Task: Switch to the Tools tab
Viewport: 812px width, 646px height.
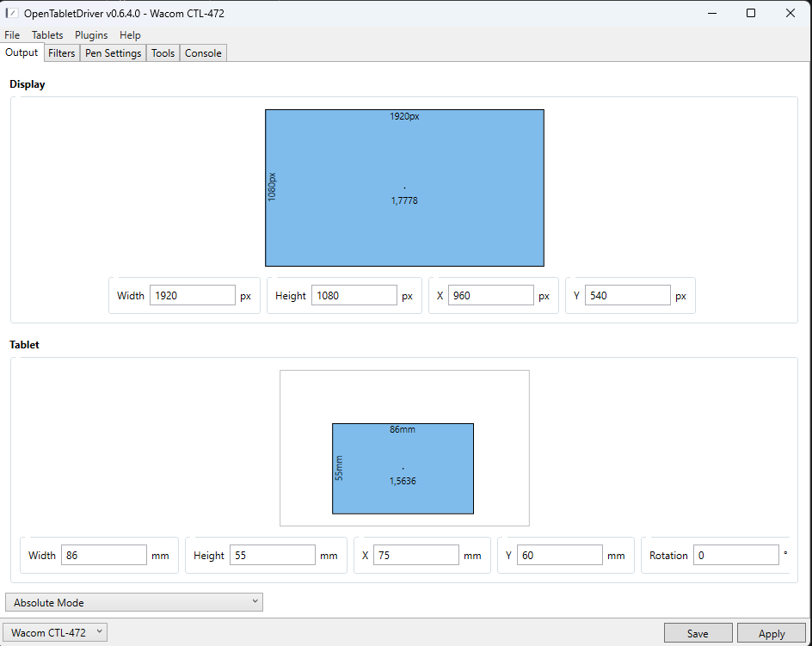Action: coord(163,53)
